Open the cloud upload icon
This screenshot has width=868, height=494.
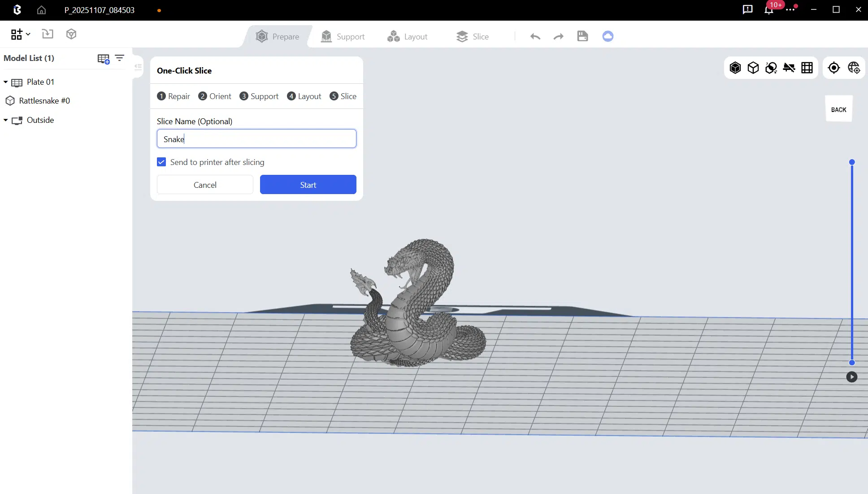[608, 36]
